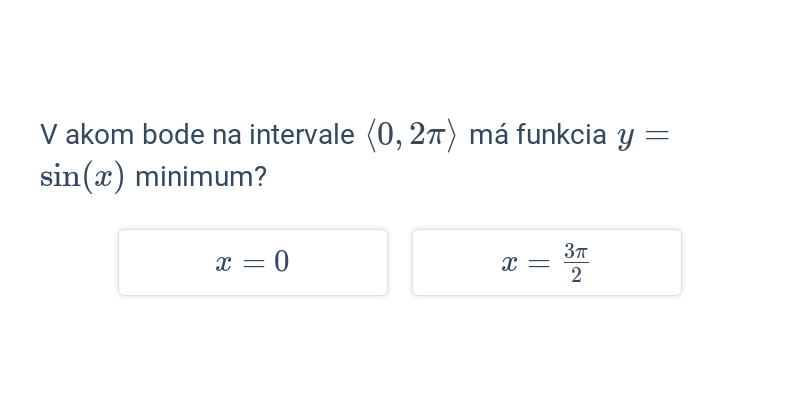The image size is (800, 400).
Task: Click the 0 lower bound of the interval
Action: (386, 135)
